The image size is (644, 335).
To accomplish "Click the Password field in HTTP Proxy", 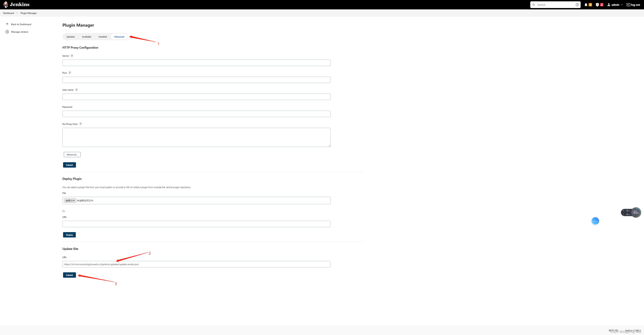I will [x=196, y=114].
